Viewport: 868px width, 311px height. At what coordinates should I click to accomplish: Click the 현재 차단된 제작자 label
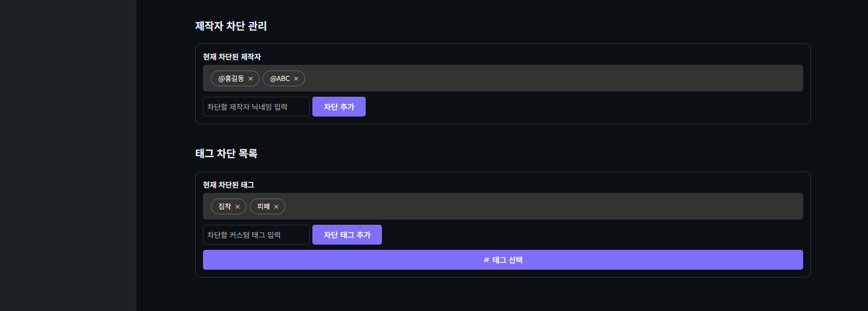pos(232,57)
